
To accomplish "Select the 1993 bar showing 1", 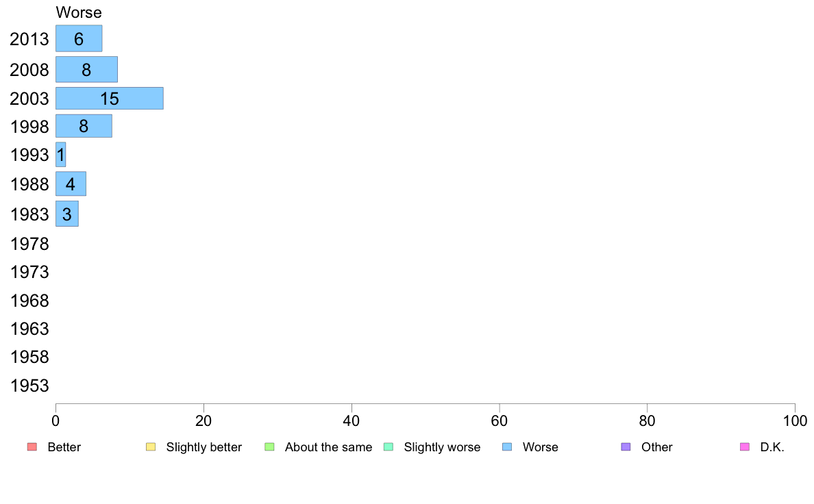I will click(61, 155).
